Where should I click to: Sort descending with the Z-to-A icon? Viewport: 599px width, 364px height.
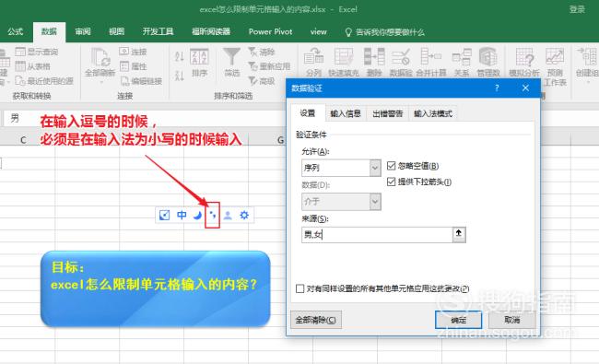[179, 75]
